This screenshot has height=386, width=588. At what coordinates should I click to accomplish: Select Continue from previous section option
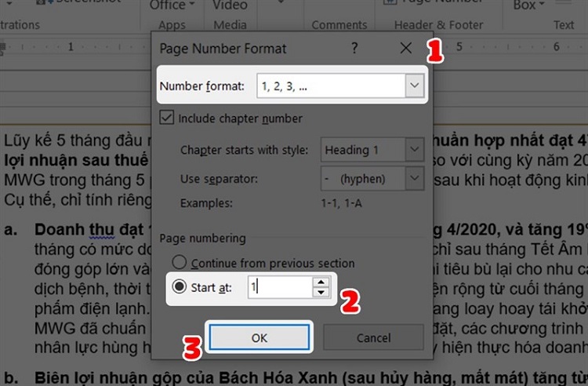[180, 262]
